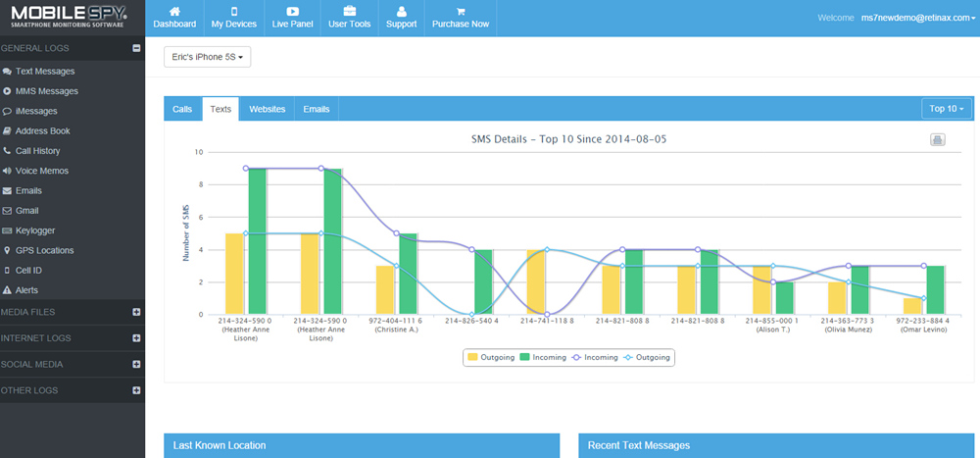Toggle purple Incoming line legend entry
This screenshot has width=980, height=458.
[x=595, y=357]
